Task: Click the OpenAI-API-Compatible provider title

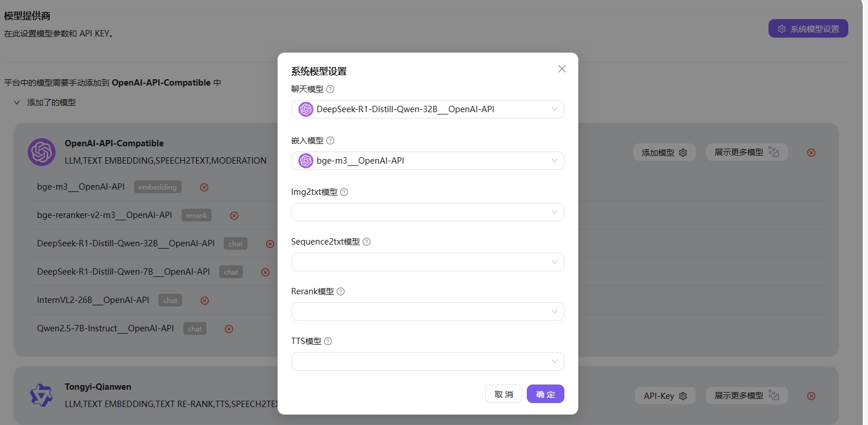Action: [114, 143]
